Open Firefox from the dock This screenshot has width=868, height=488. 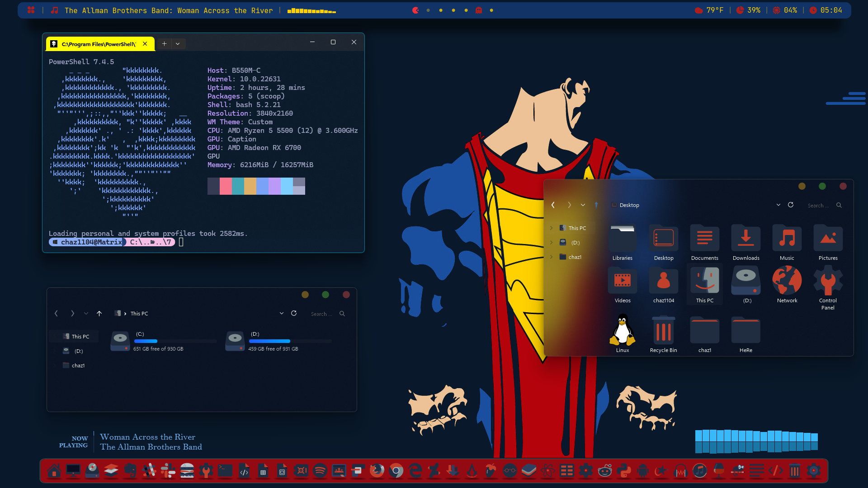point(377,471)
